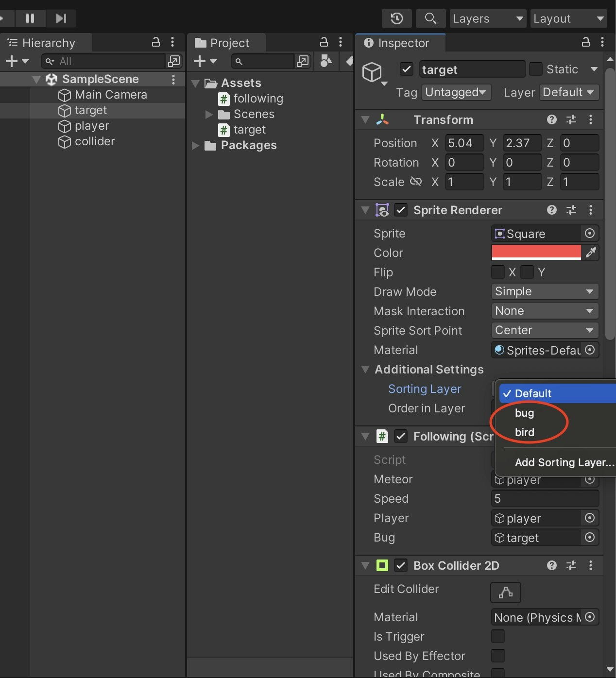Open the Static flags dropdown arrow

pos(594,69)
